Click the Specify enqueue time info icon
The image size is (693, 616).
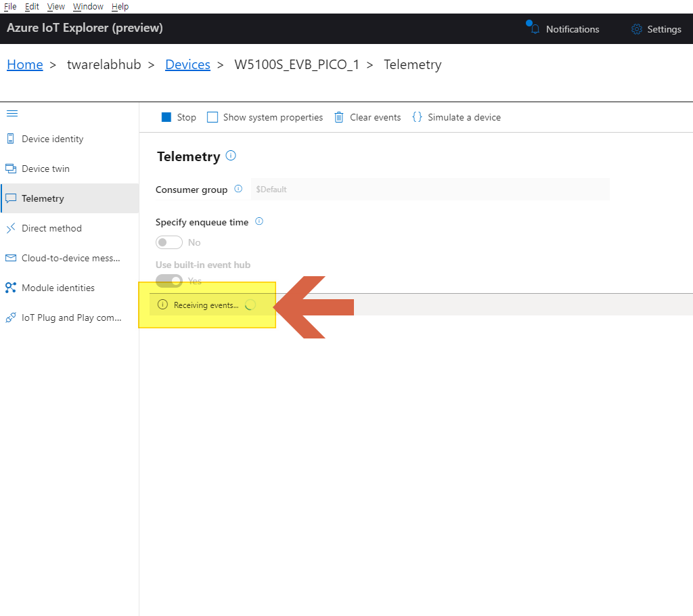click(259, 221)
